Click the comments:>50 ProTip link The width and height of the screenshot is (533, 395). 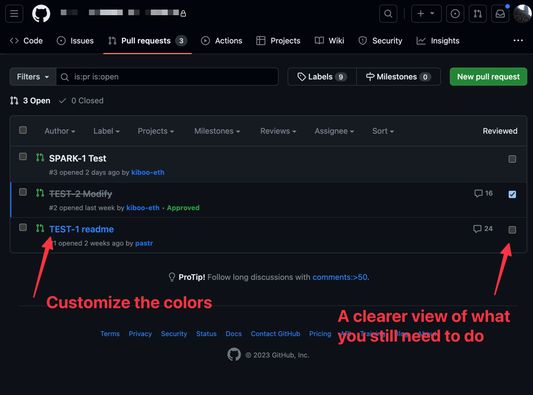click(340, 277)
